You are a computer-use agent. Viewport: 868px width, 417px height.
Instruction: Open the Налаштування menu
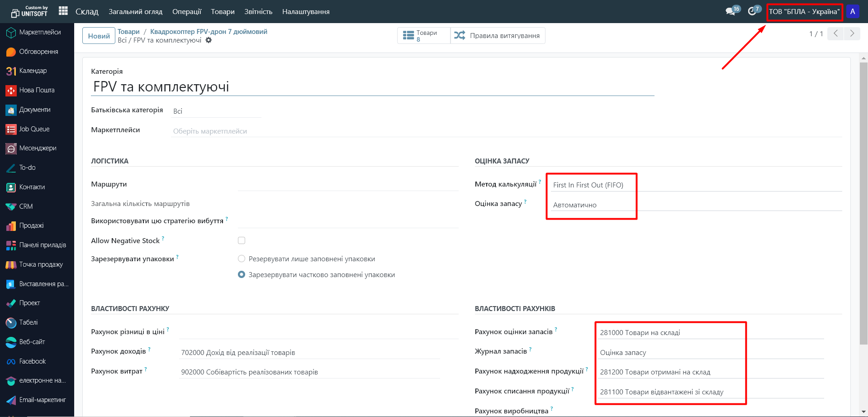pos(305,11)
